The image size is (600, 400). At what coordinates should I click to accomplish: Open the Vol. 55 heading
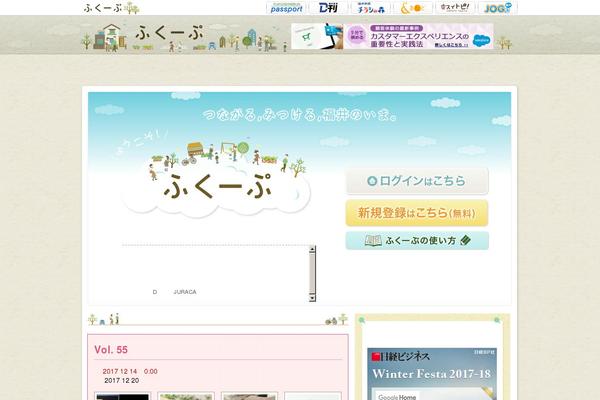point(111,349)
